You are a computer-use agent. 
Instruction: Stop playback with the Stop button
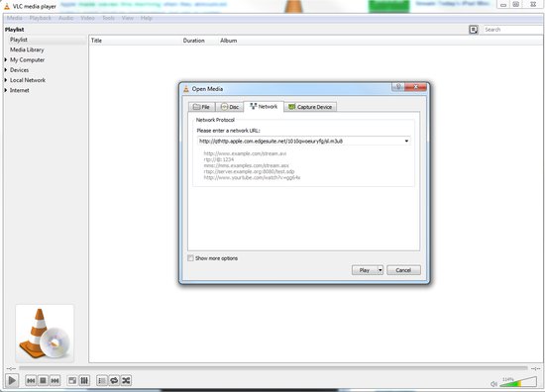coord(43,380)
